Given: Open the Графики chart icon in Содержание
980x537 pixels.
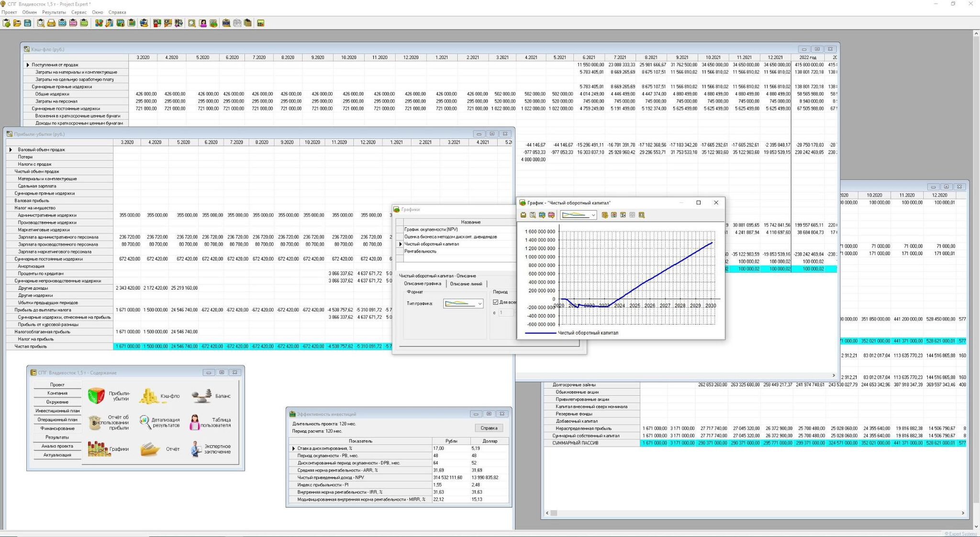Looking at the screenshot, I should pyautogui.click(x=99, y=448).
